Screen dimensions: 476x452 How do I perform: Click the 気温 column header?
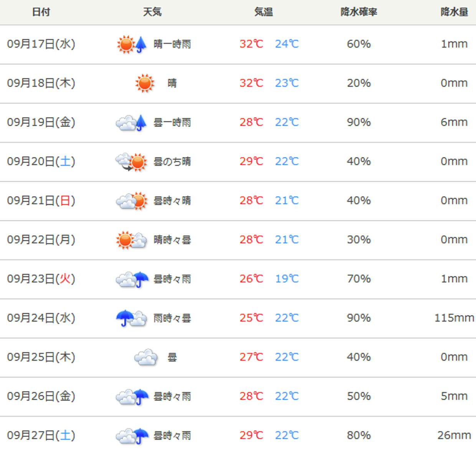click(263, 12)
